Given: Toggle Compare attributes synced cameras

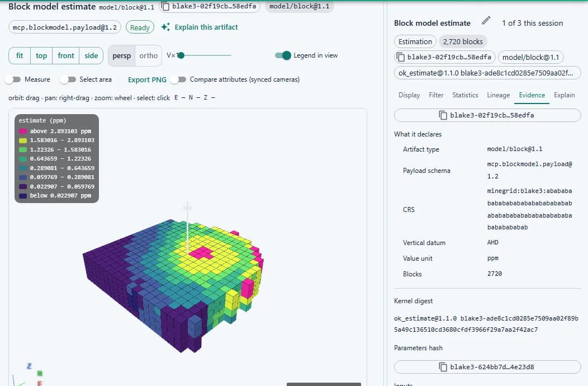Looking at the screenshot, I should click(178, 79).
